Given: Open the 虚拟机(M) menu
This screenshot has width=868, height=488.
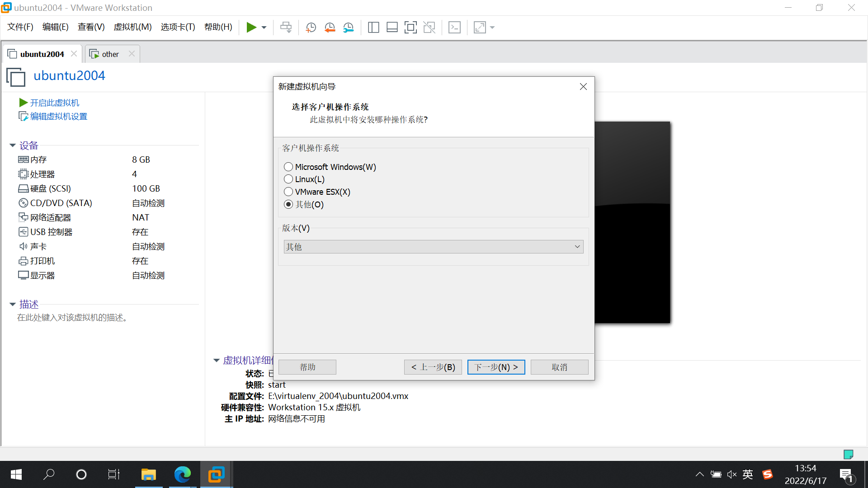Looking at the screenshot, I should pos(132,27).
